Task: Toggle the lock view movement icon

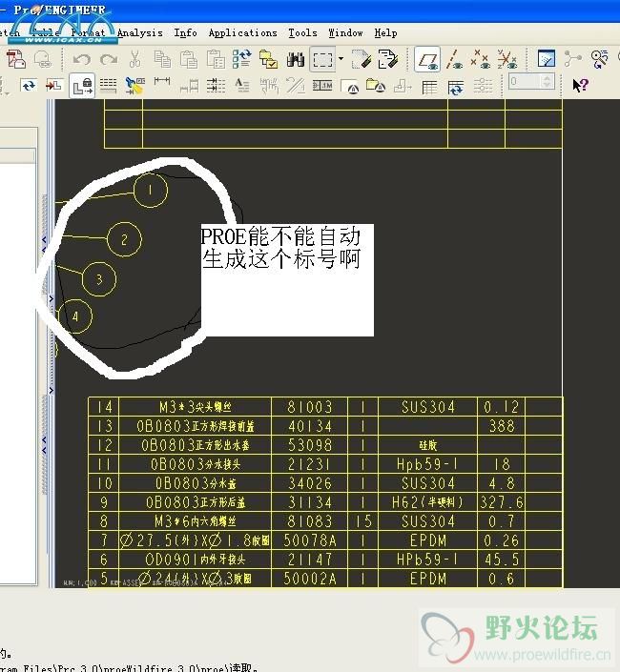Action: (82, 86)
